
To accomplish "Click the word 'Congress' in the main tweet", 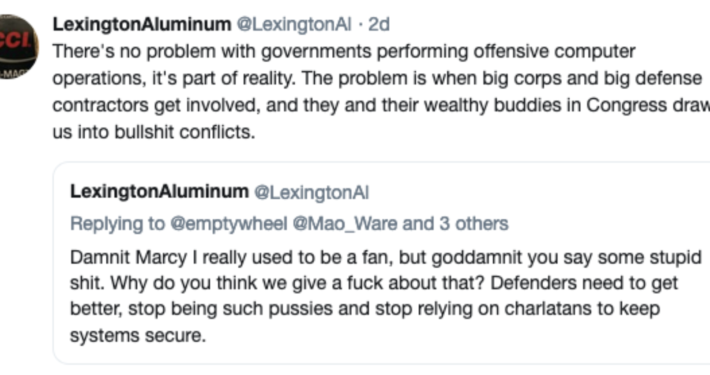I will pos(627,106).
